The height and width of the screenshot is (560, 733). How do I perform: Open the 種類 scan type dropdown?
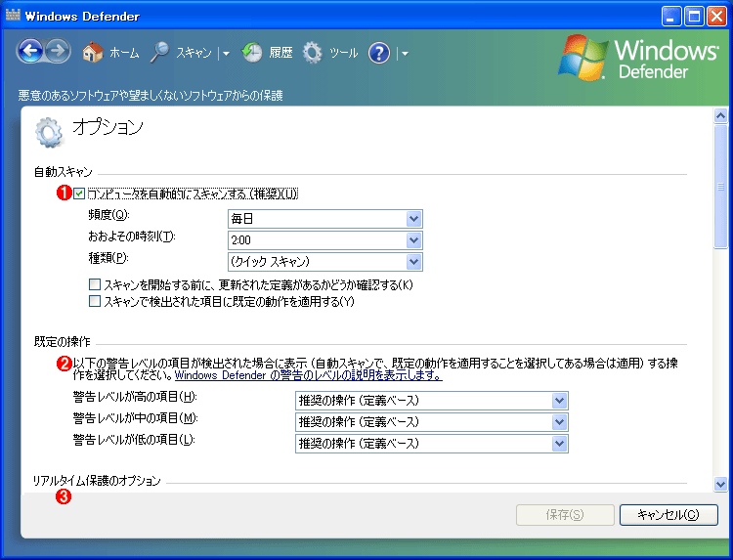tap(325, 262)
